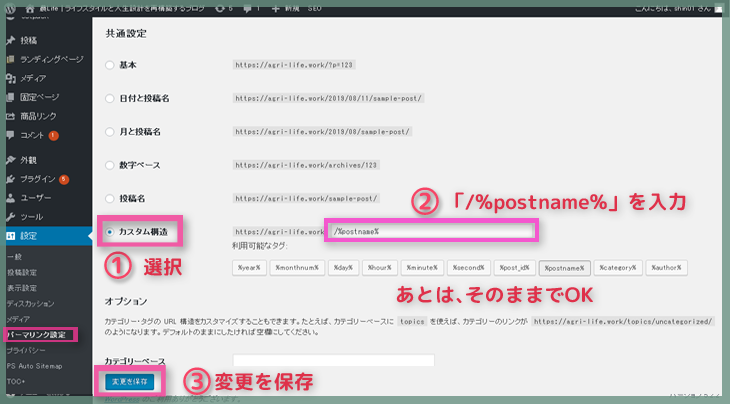Open the 商品リンク menu label
730x404 pixels.
38,116
